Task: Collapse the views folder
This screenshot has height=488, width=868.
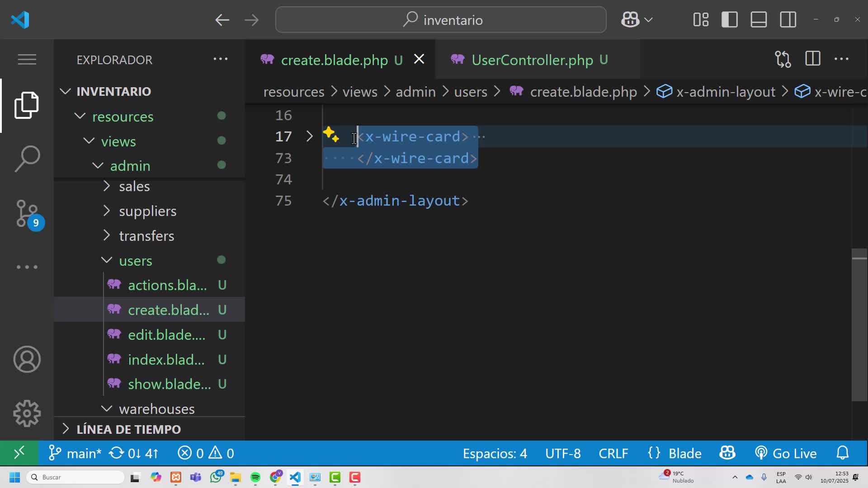Action: click(89, 141)
